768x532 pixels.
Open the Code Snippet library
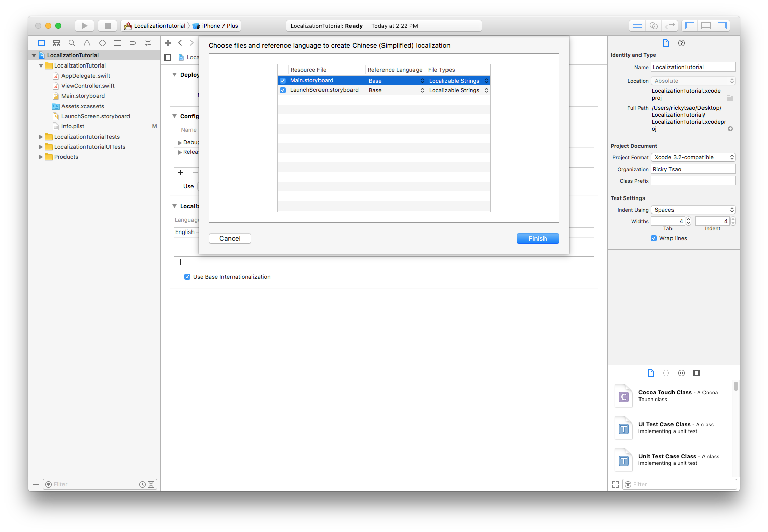pos(666,373)
